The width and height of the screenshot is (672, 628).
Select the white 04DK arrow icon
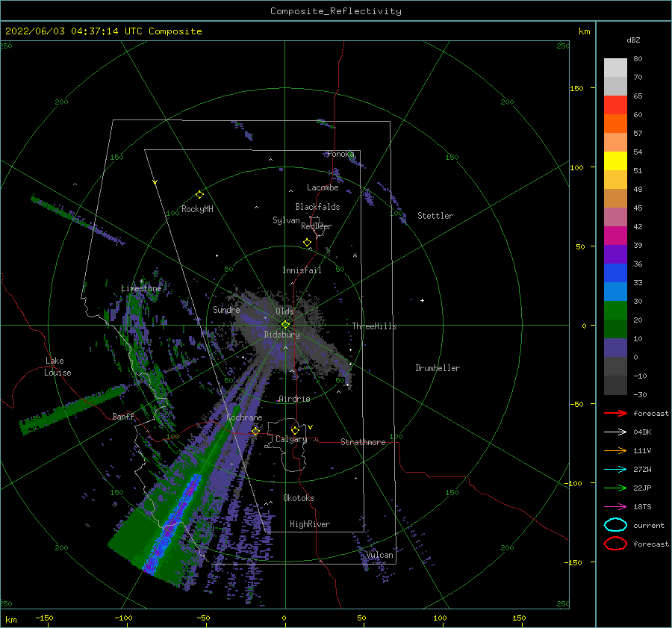click(615, 432)
